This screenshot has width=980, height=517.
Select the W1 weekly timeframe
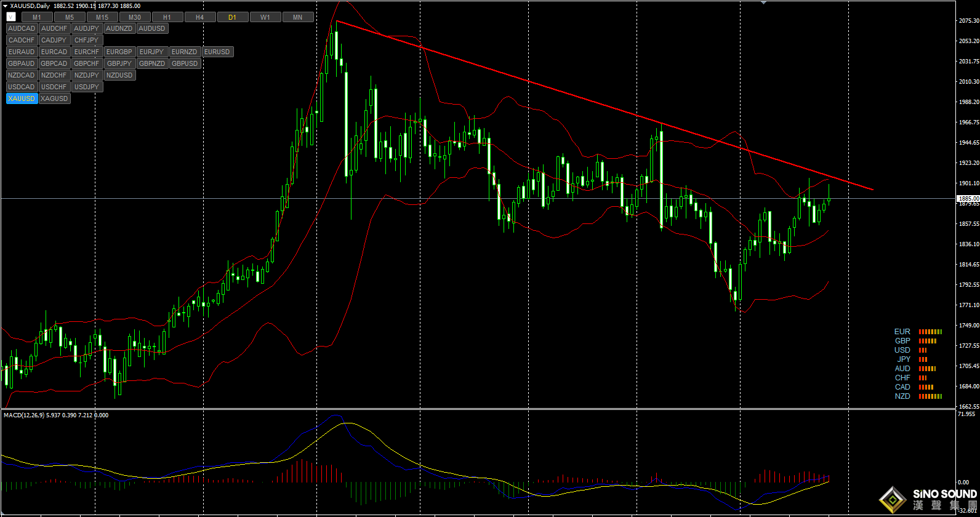265,17
